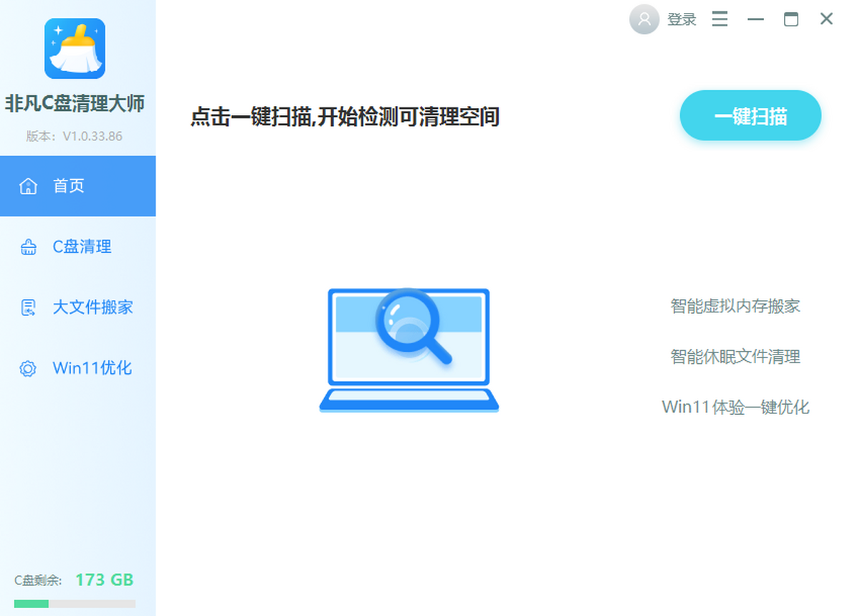
Task: Click the broom app logo
Action: pyautogui.click(x=75, y=49)
